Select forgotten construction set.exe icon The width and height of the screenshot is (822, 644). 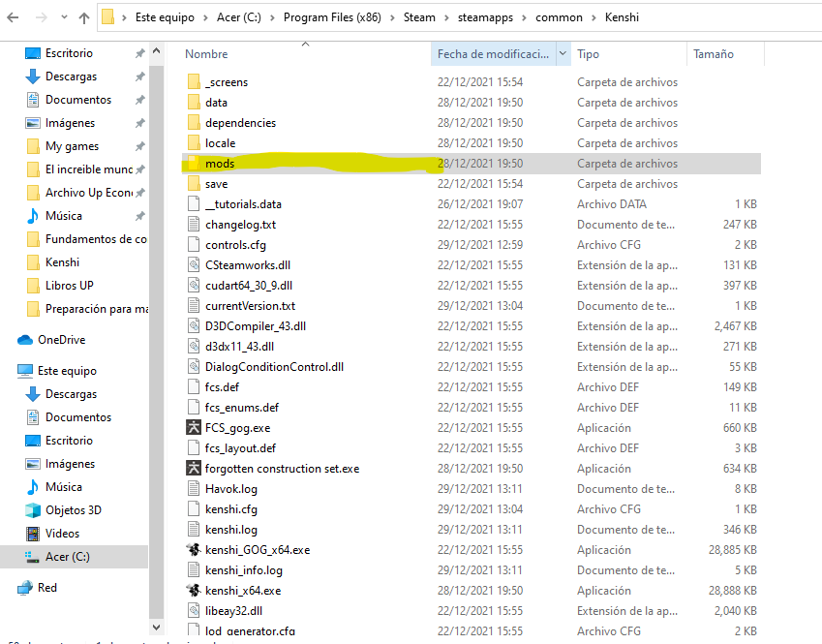point(194,469)
